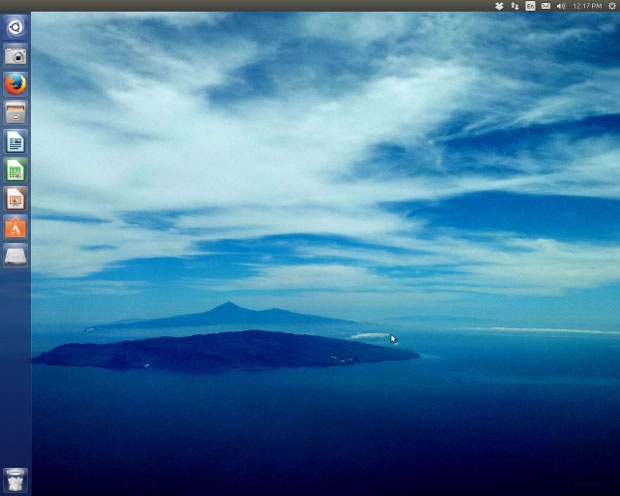This screenshot has height=496, width=620.
Task: Open the Files file manager in the launcher
Action: [x=15, y=113]
